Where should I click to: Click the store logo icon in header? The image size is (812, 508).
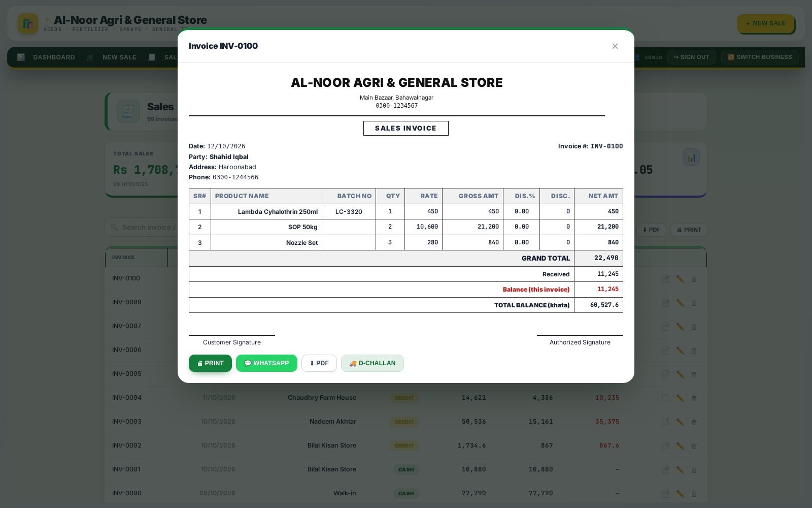[28, 23]
